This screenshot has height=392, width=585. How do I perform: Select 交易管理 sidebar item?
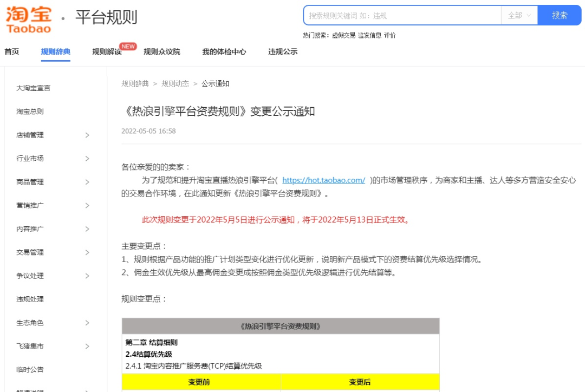(x=30, y=252)
